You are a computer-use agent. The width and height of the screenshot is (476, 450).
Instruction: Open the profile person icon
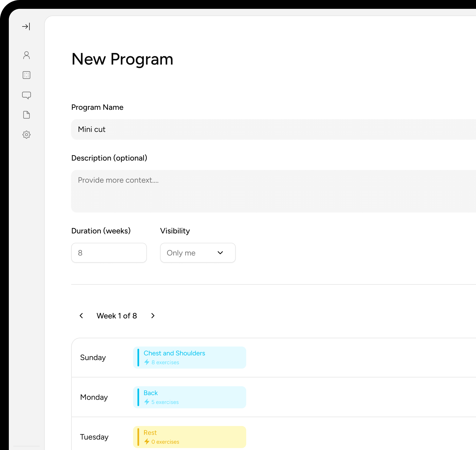pos(26,55)
